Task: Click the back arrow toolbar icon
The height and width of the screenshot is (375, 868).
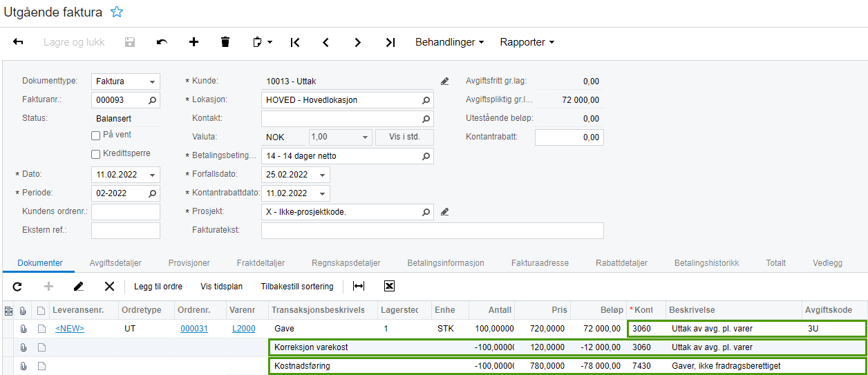Action: 19,42
